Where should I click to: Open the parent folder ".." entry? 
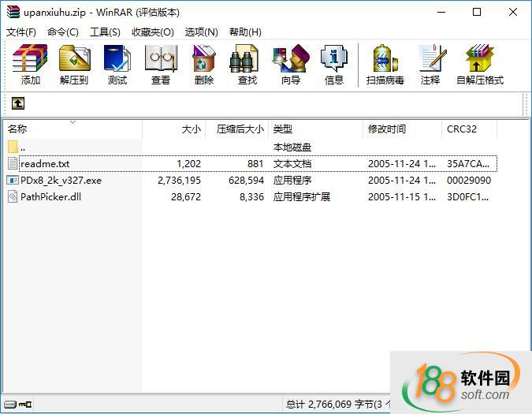point(23,147)
